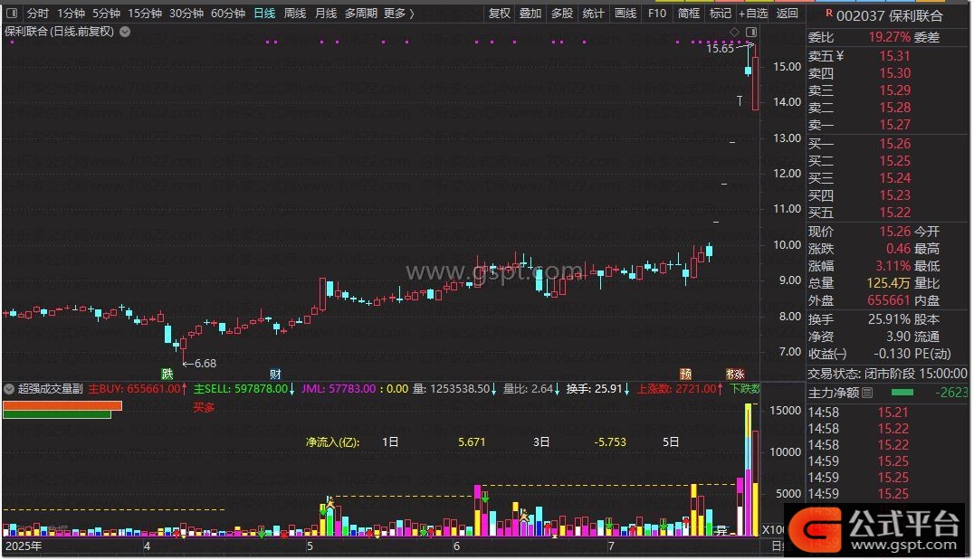Click the 2025年 time axis label
Screen dimensions: 974x560
(24, 546)
